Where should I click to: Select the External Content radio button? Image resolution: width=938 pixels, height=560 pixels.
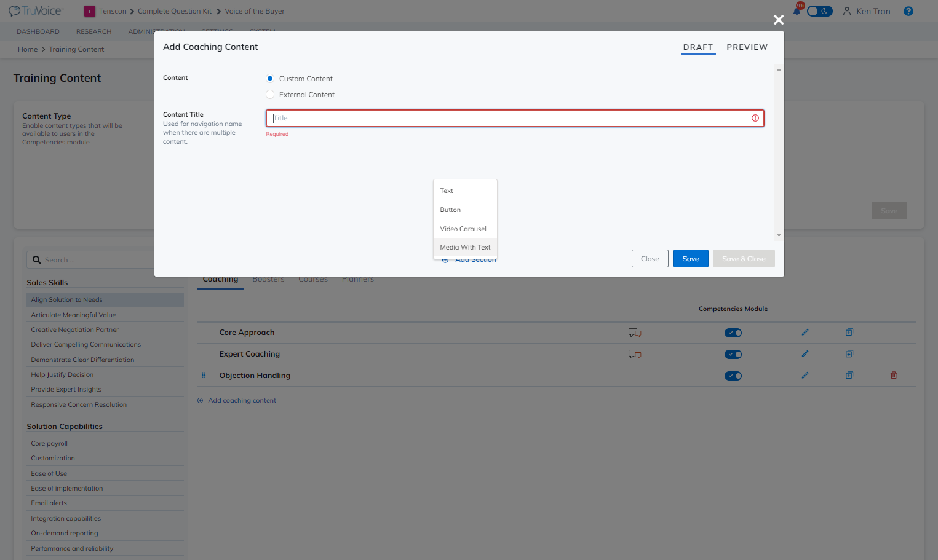click(x=270, y=95)
